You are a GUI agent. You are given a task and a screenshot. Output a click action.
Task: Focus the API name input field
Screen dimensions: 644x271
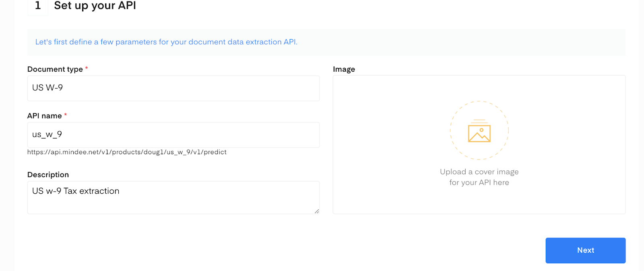pos(173,135)
